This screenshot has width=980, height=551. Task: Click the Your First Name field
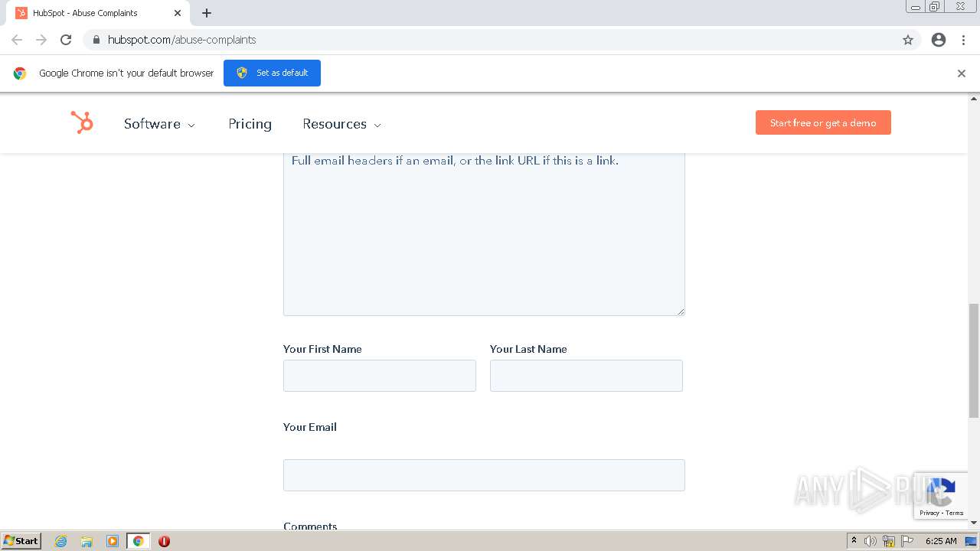pos(380,376)
